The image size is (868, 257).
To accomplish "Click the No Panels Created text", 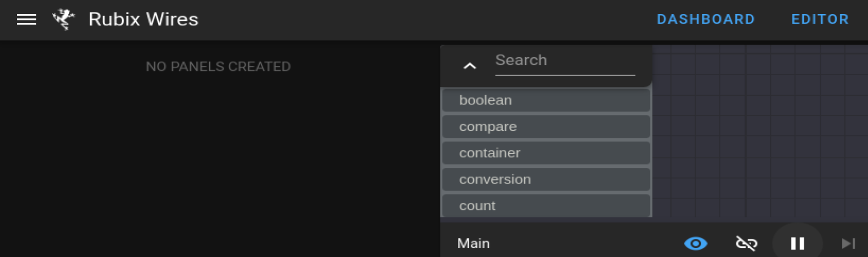I will coord(218,66).
